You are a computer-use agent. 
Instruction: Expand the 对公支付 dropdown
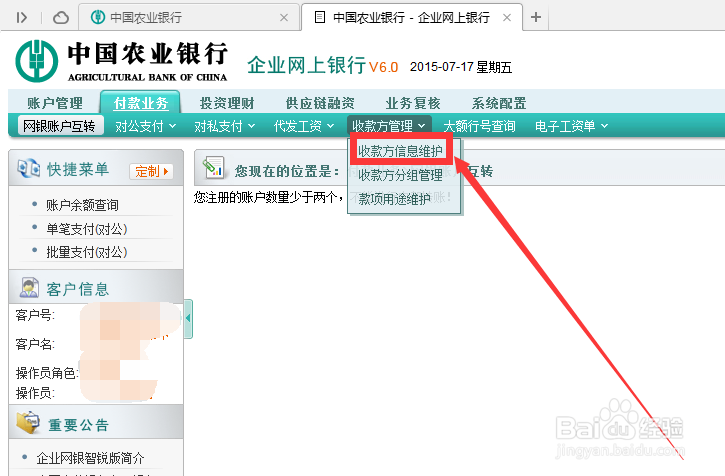tap(145, 126)
